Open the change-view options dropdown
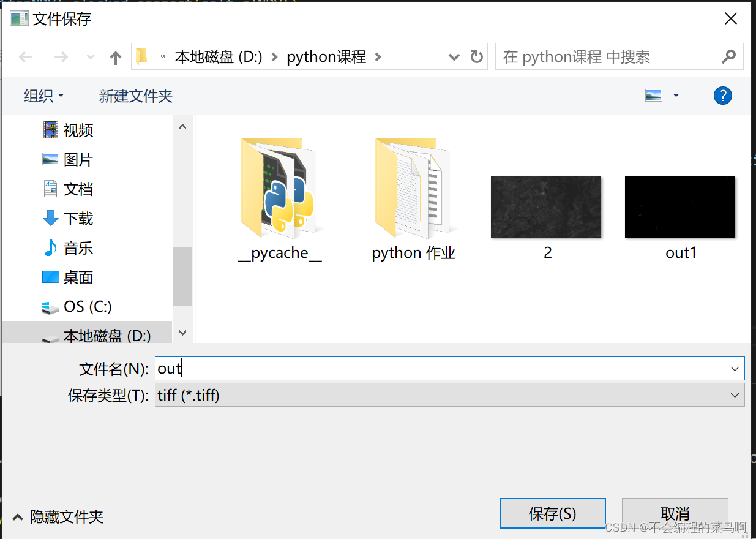Screen dimensions: 756x539 (675, 96)
